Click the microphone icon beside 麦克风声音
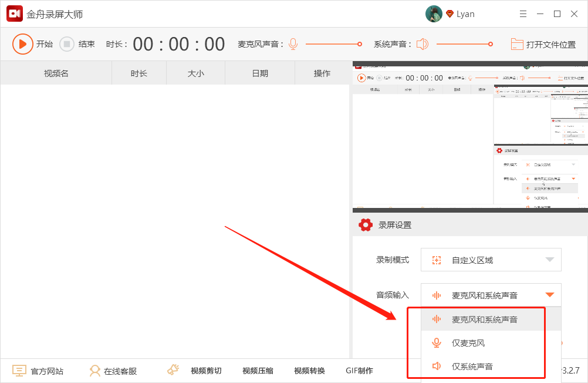This screenshot has height=383, width=588. tap(293, 44)
